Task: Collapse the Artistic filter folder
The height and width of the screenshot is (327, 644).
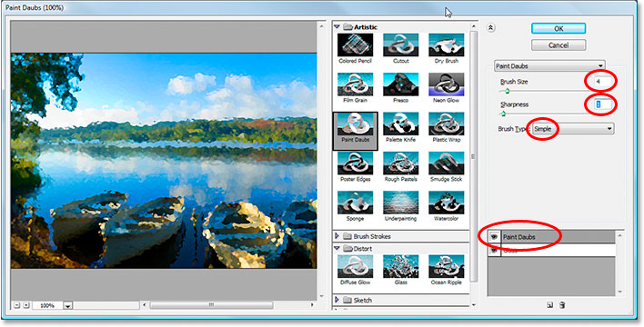Action: (337, 26)
